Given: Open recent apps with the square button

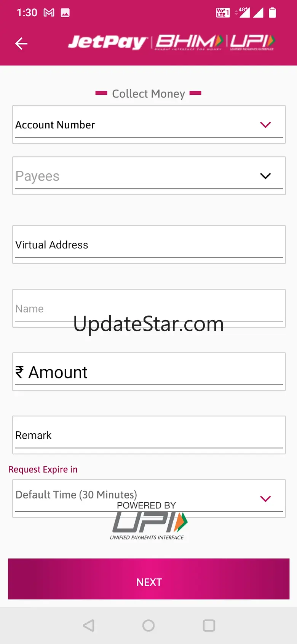Looking at the screenshot, I should 209,625.
